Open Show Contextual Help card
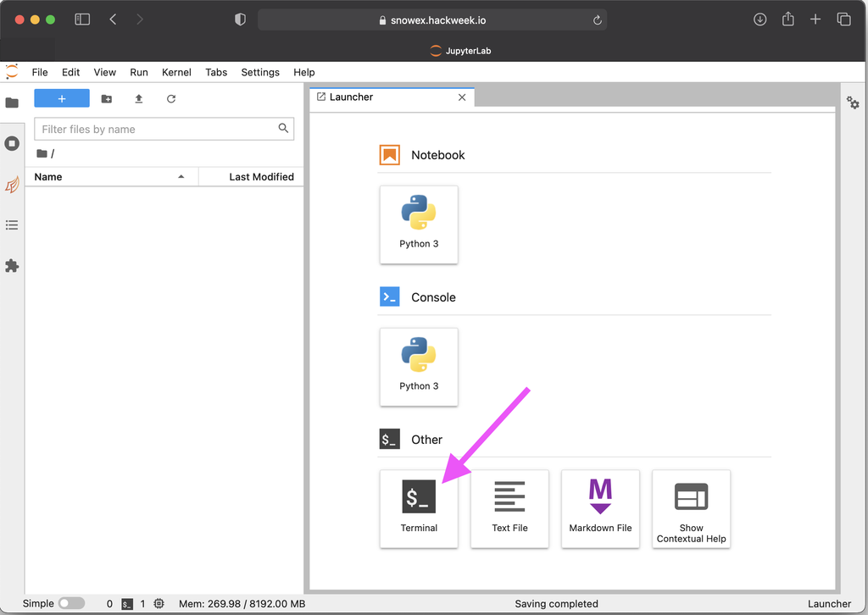The height and width of the screenshot is (615, 868). (x=691, y=508)
